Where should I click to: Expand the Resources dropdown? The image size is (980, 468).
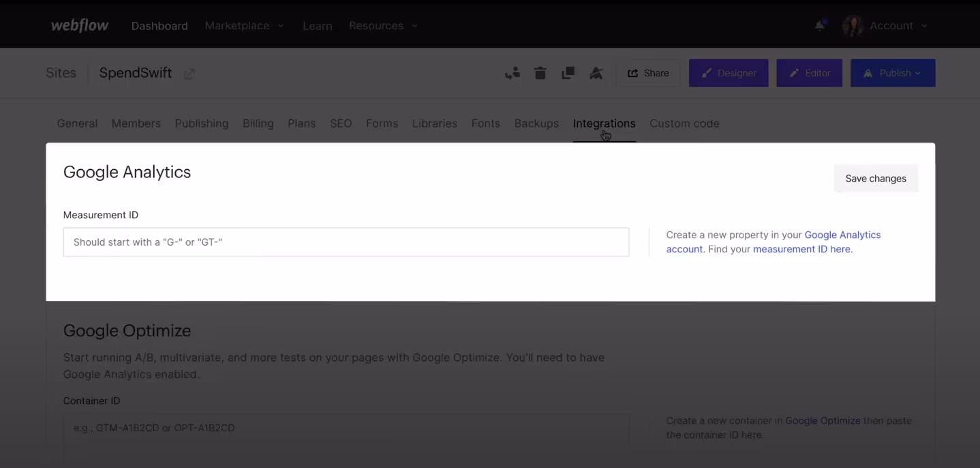384,26
